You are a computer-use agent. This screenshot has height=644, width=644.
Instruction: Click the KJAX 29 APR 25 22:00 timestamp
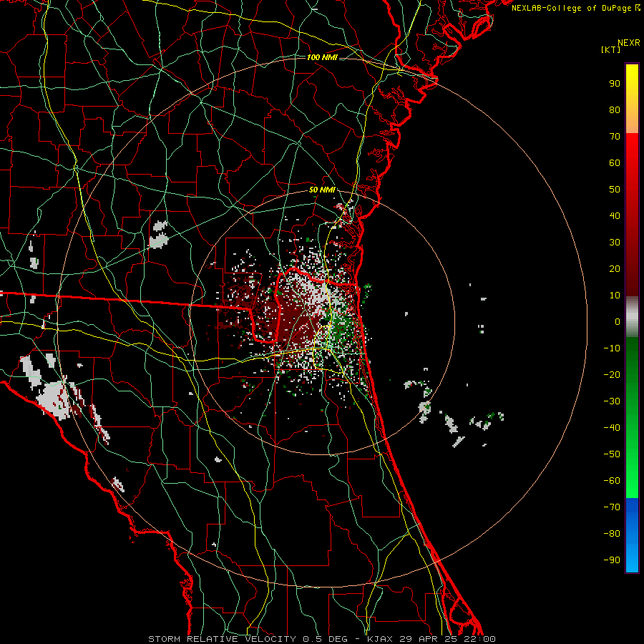coord(431,639)
